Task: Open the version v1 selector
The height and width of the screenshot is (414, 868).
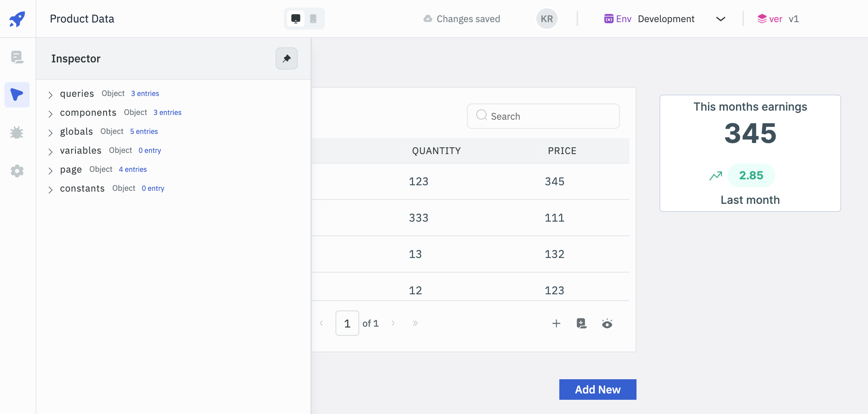Action: (x=778, y=19)
